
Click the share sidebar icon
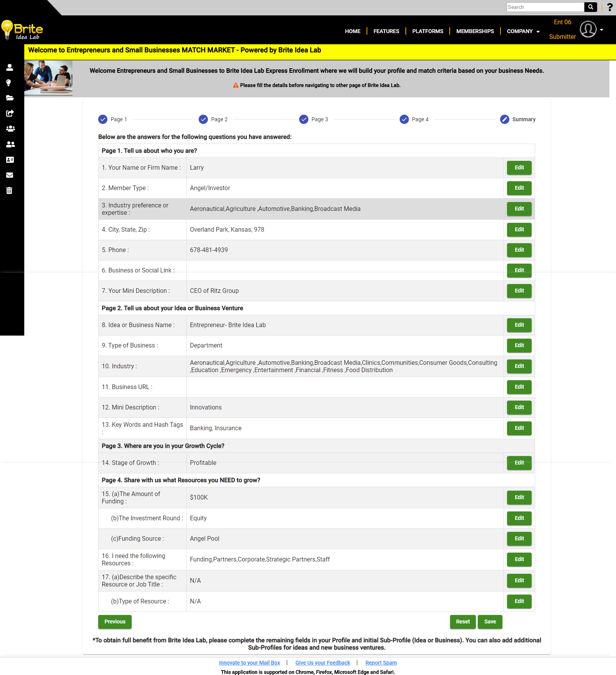[x=10, y=113]
